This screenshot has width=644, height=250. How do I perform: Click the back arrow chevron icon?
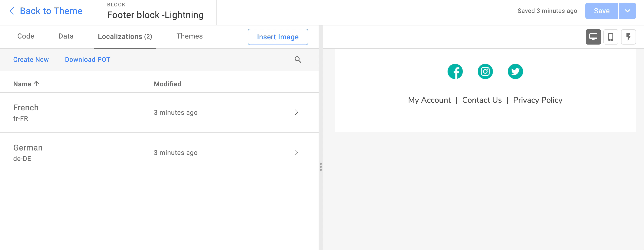[x=11, y=11]
